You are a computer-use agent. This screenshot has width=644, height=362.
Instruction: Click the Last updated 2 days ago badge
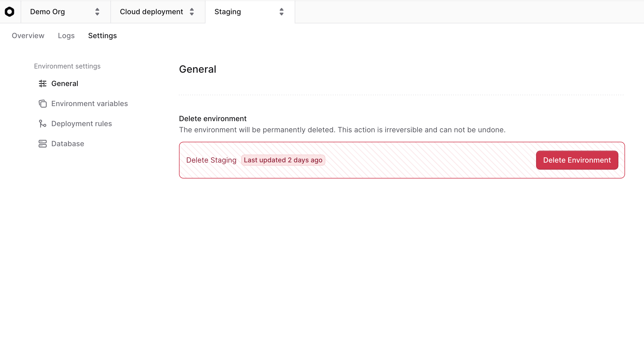click(x=283, y=160)
